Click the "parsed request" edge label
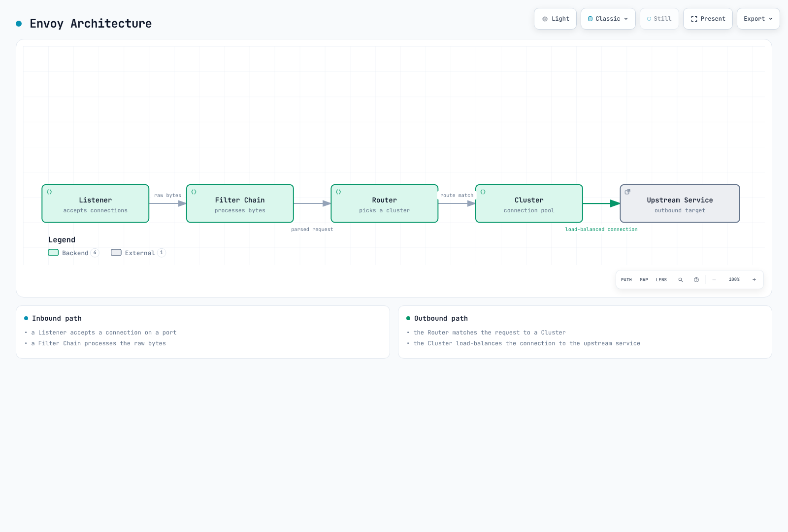 (x=312, y=230)
